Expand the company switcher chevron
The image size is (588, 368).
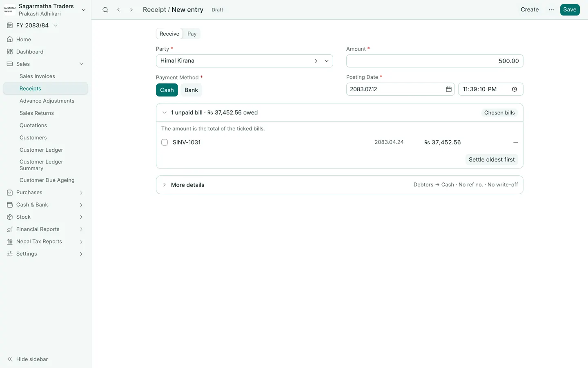[x=84, y=10]
